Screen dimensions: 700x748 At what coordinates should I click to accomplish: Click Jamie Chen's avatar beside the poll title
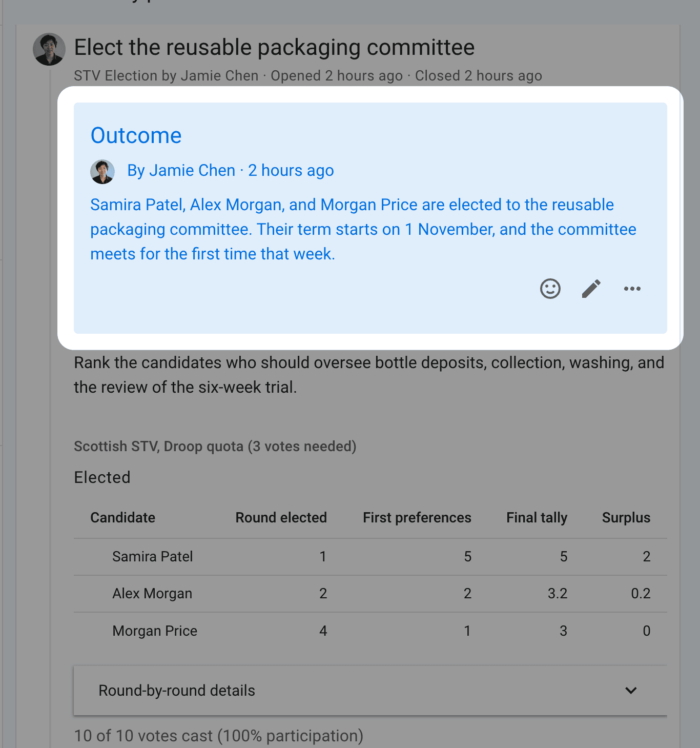click(x=49, y=49)
